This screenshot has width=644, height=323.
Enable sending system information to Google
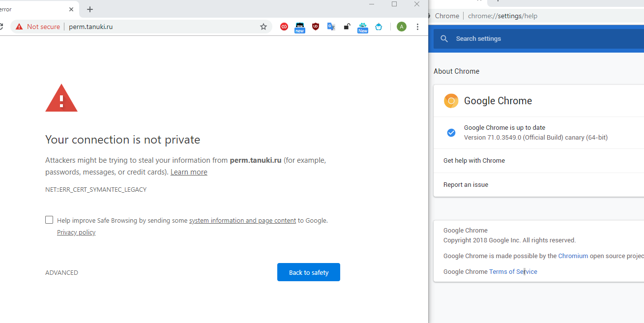pyautogui.click(x=49, y=220)
